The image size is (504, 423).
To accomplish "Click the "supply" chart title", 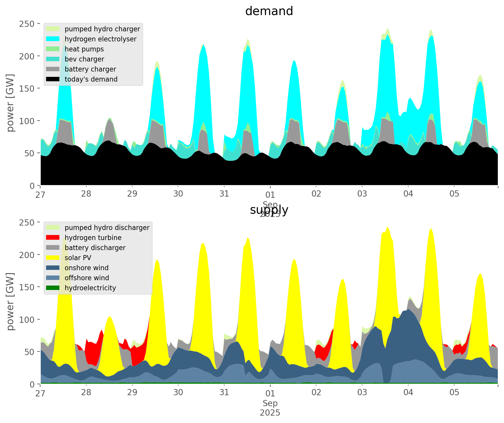I will tap(269, 210).
